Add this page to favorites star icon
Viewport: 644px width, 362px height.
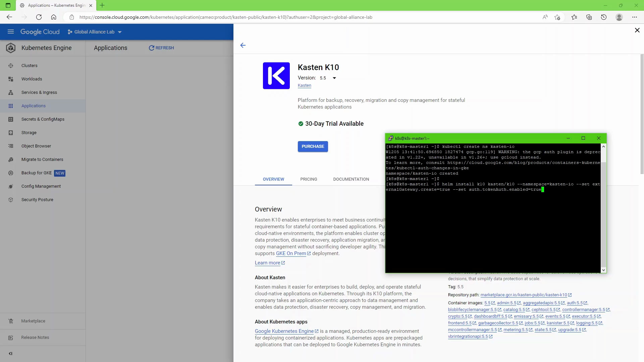(557, 17)
